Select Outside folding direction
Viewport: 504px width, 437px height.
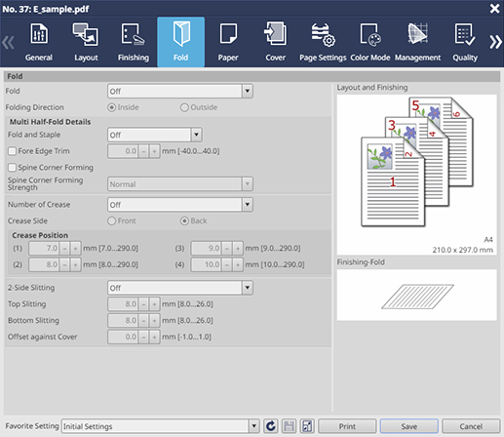click(x=184, y=107)
